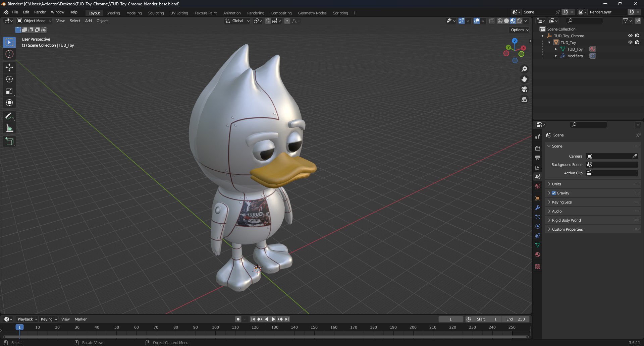The height and width of the screenshot is (346, 644).
Task: Switch perspective/orthographic with grid icon
Action: [524, 100]
